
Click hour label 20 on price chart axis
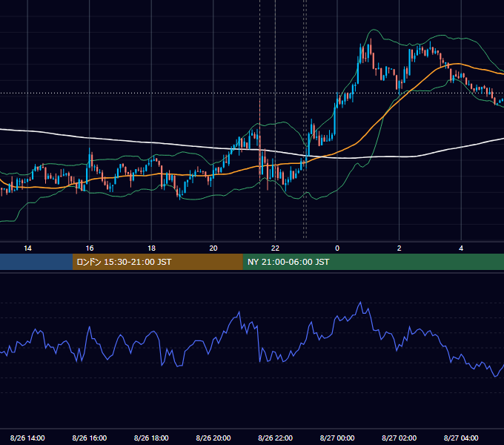pos(213,248)
